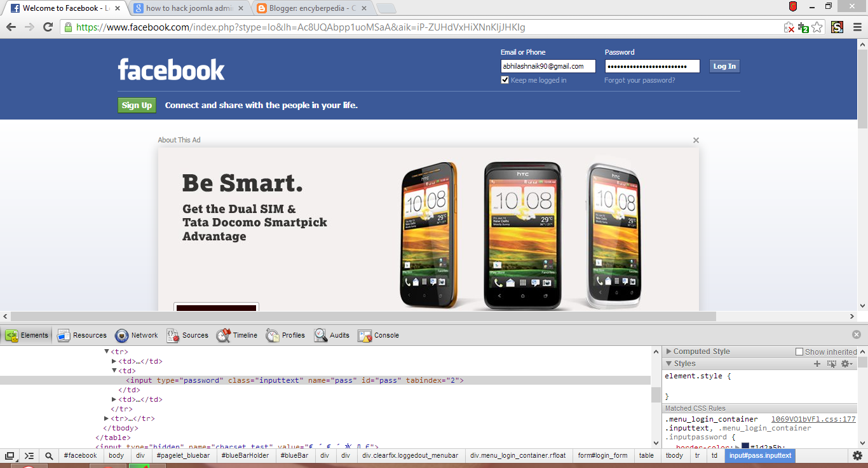Expand the first collapsed <td>…</td> node
The height and width of the screenshot is (468, 868).
(x=114, y=361)
